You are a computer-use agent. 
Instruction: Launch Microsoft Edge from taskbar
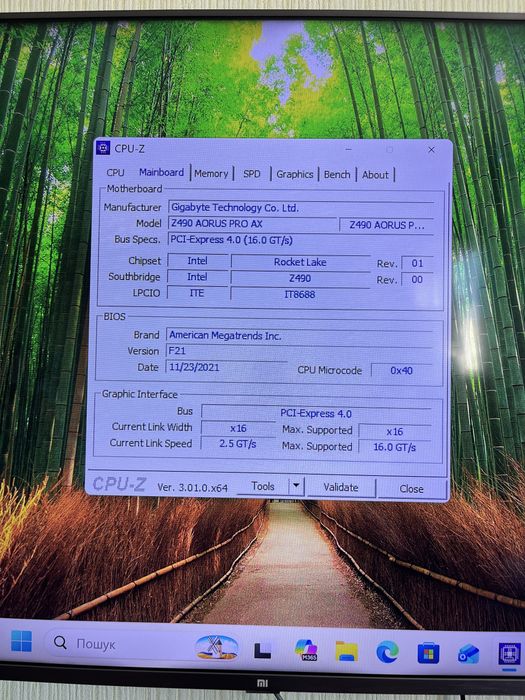pyautogui.click(x=387, y=653)
